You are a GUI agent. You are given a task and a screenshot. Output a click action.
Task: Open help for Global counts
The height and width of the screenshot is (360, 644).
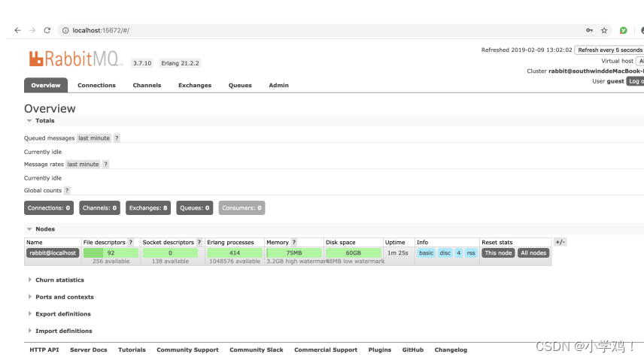pyautogui.click(x=67, y=190)
